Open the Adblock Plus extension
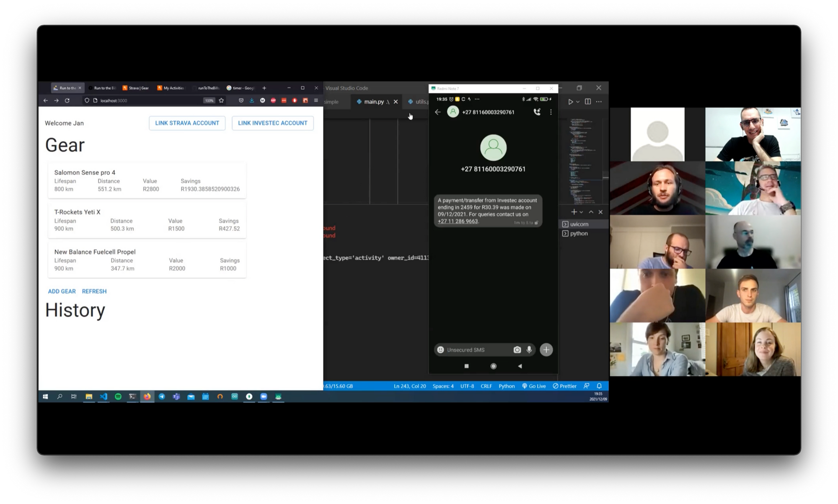 point(273,100)
